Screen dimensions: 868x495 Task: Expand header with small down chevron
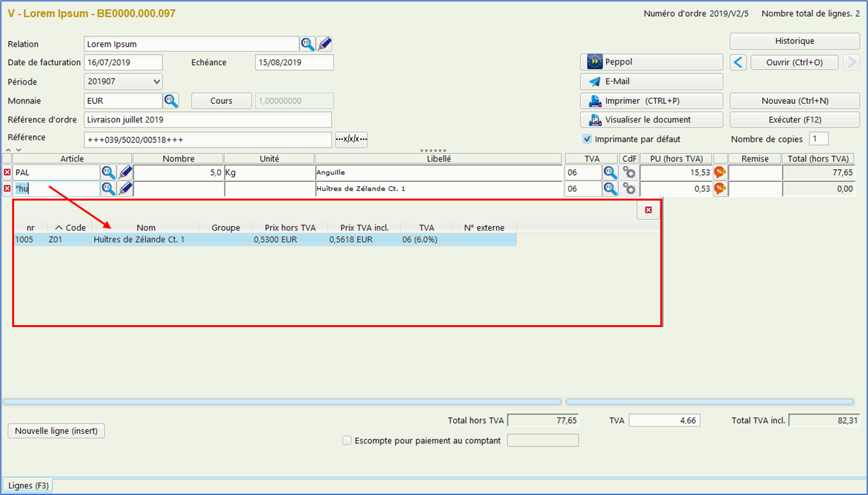click(x=18, y=150)
